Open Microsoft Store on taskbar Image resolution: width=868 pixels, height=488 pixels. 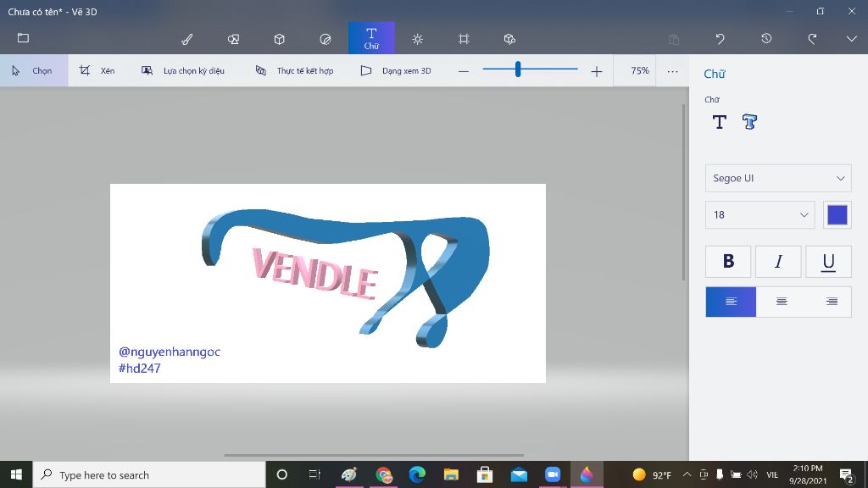click(485, 474)
